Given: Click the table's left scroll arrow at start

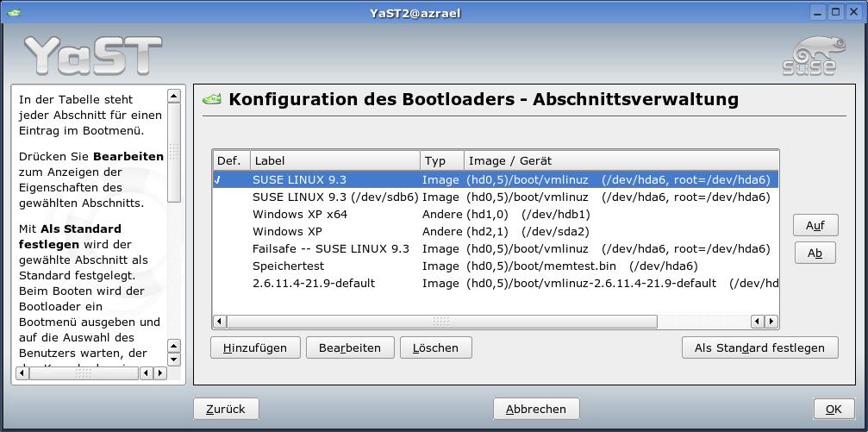Looking at the screenshot, I should 220,322.
